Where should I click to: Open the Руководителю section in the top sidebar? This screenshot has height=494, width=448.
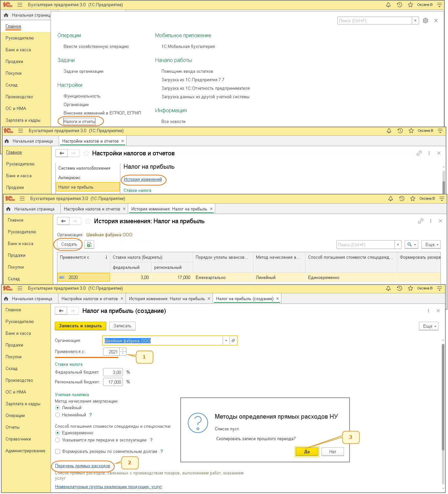click(20, 38)
